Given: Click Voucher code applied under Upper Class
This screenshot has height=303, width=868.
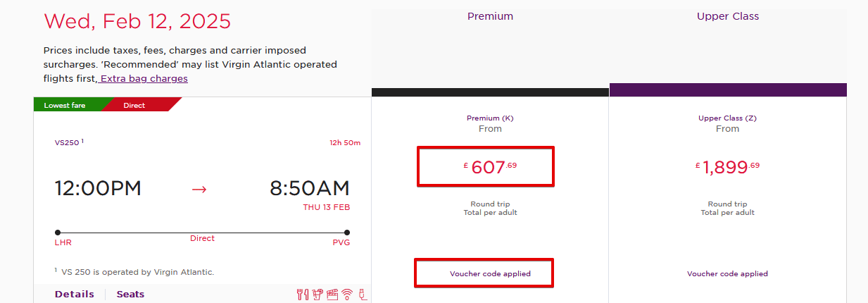Looking at the screenshot, I should click(727, 273).
